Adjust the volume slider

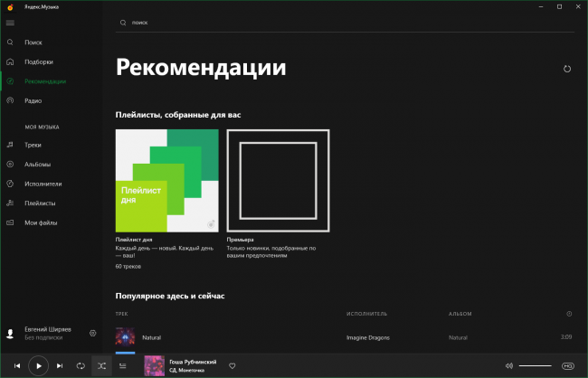[x=536, y=365]
